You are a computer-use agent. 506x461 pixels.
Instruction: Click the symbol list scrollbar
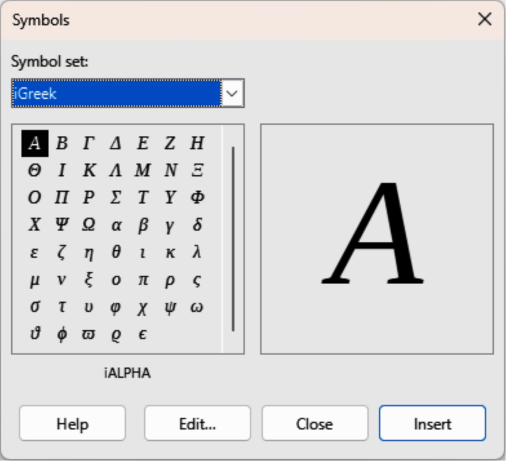click(233, 239)
